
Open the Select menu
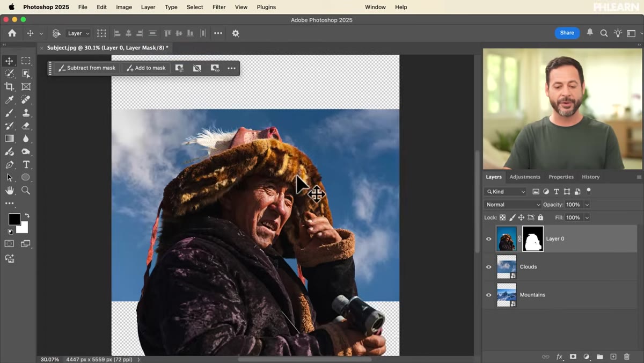tap(195, 7)
